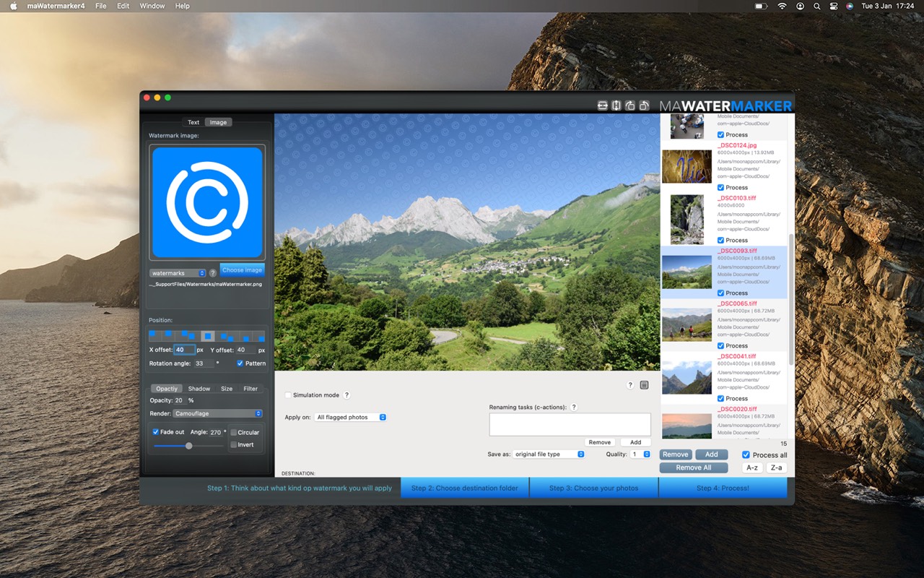Click the Choose image button
This screenshot has height=578, width=924.
(x=242, y=270)
